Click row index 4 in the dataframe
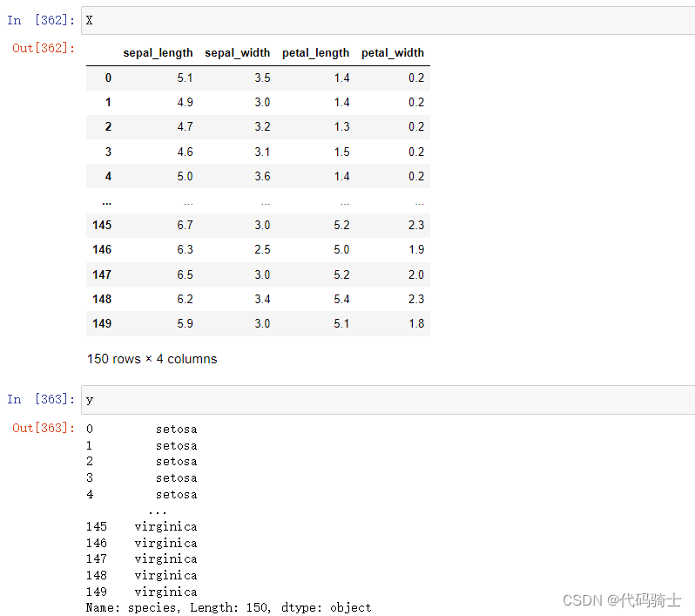Viewport: 695px width, 616px height. 108,177
